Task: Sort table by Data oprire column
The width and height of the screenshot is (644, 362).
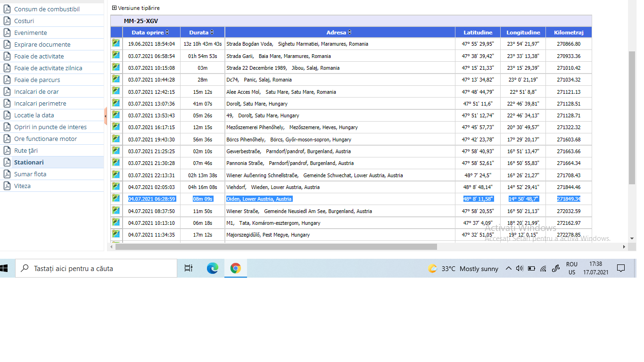Action: [167, 33]
